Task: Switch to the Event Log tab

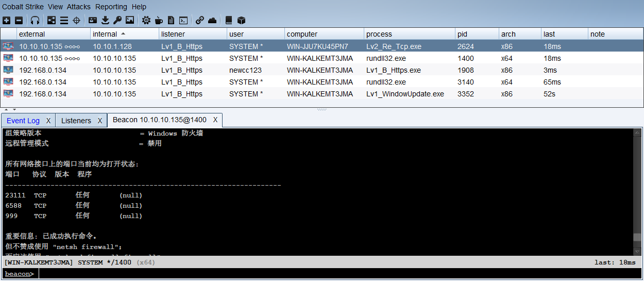Action: click(x=23, y=121)
